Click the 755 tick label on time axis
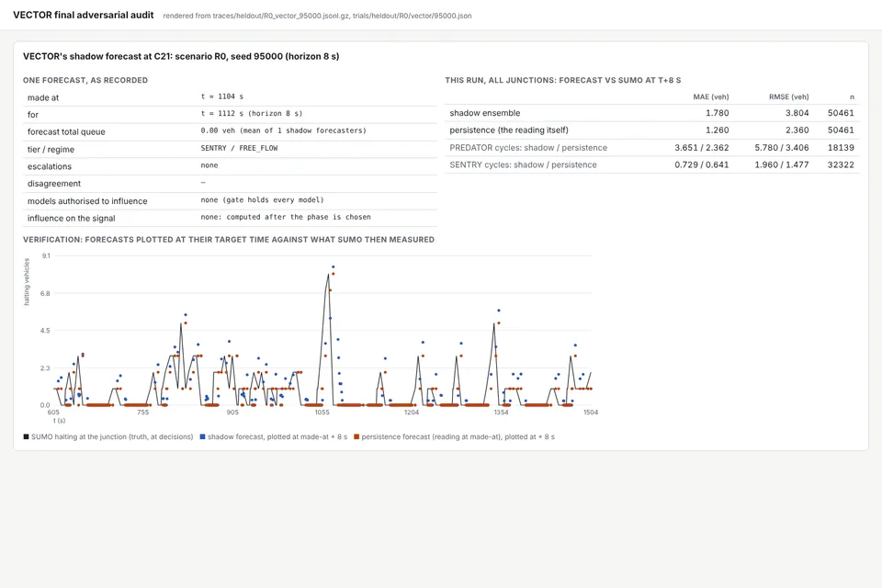This screenshot has height=588, width=882. tap(143, 413)
